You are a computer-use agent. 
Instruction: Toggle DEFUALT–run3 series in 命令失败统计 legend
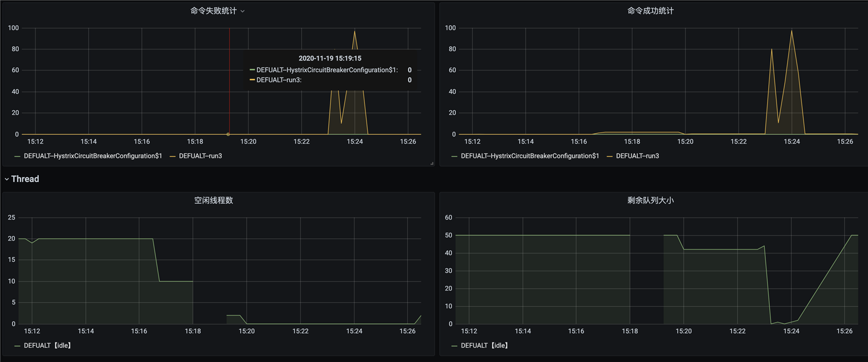(201, 156)
